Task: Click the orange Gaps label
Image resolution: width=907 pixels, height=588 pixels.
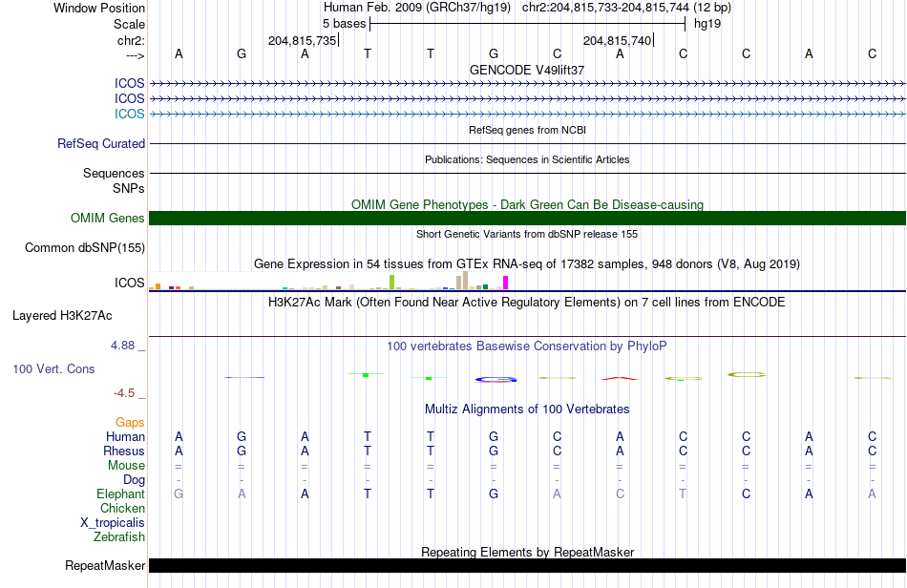Action: (x=130, y=422)
